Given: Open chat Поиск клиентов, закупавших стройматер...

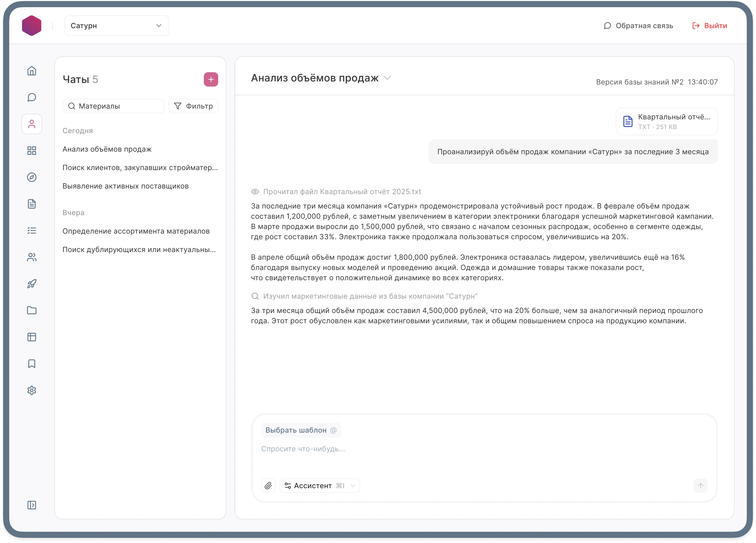Looking at the screenshot, I should tap(140, 168).
